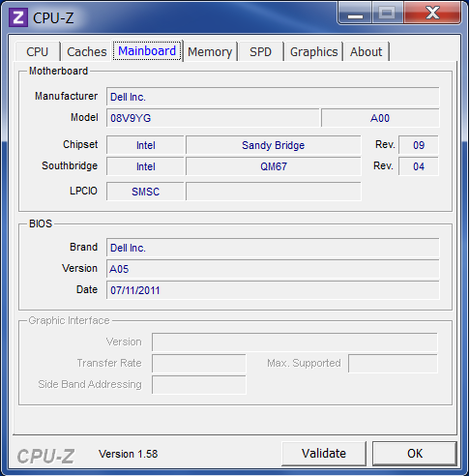Viewport: 470px width, 476px height.
Task: Open the Graphics tab
Action: 313,51
